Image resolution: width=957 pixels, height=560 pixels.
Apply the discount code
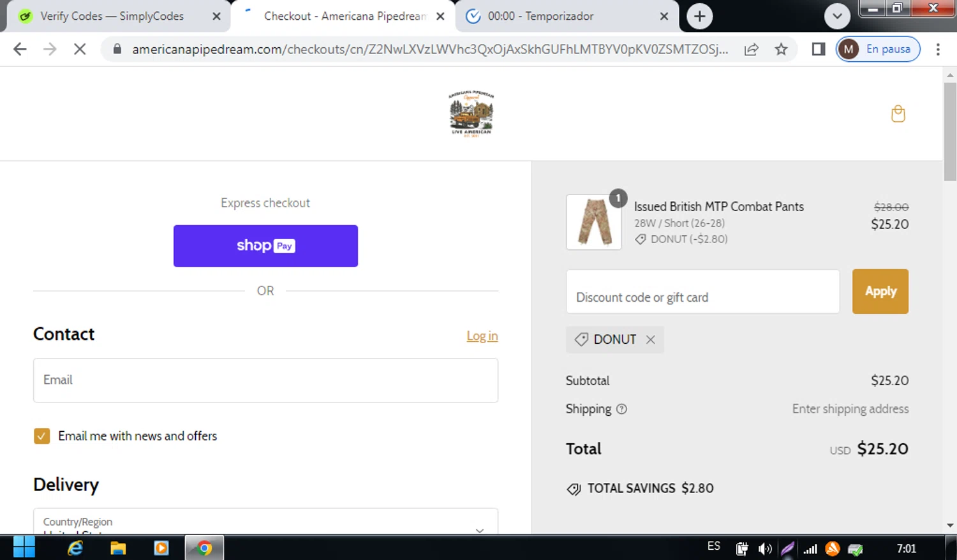[x=880, y=291]
